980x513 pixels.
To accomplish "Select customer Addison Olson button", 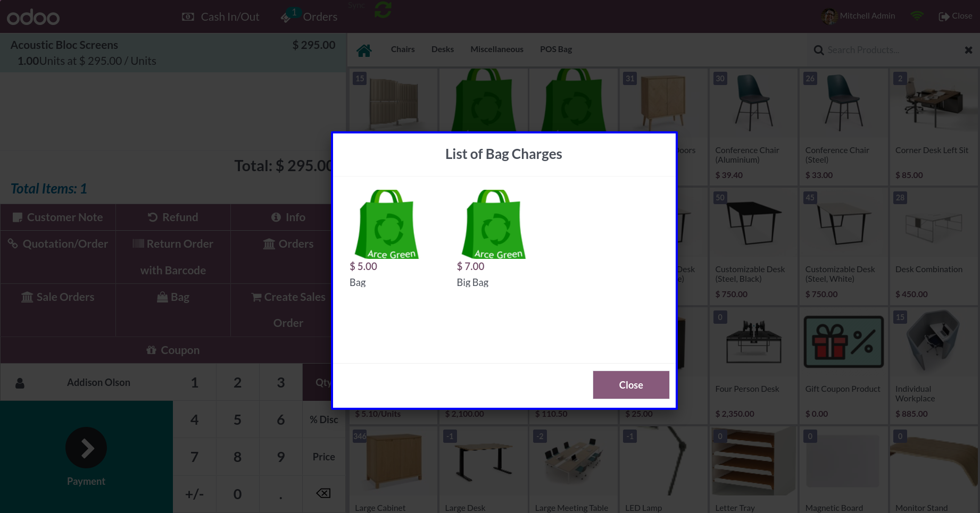I will pyautogui.click(x=87, y=382).
